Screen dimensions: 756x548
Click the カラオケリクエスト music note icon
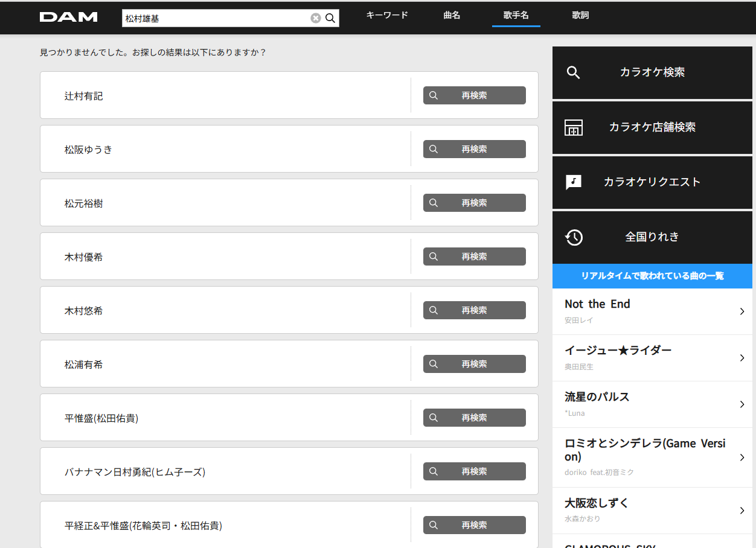click(573, 182)
